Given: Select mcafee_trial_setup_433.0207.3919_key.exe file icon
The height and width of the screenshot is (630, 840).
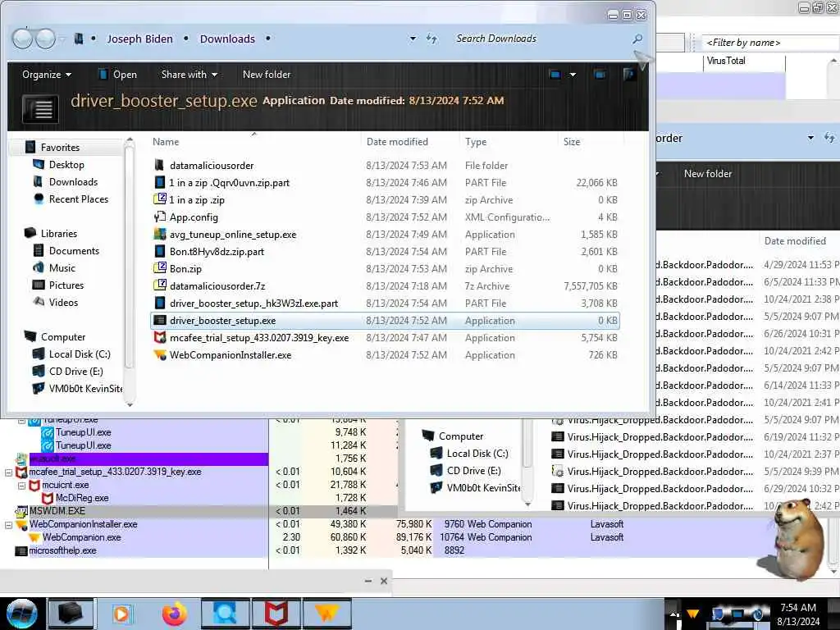Looking at the screenshot, I should pos(160,337).
